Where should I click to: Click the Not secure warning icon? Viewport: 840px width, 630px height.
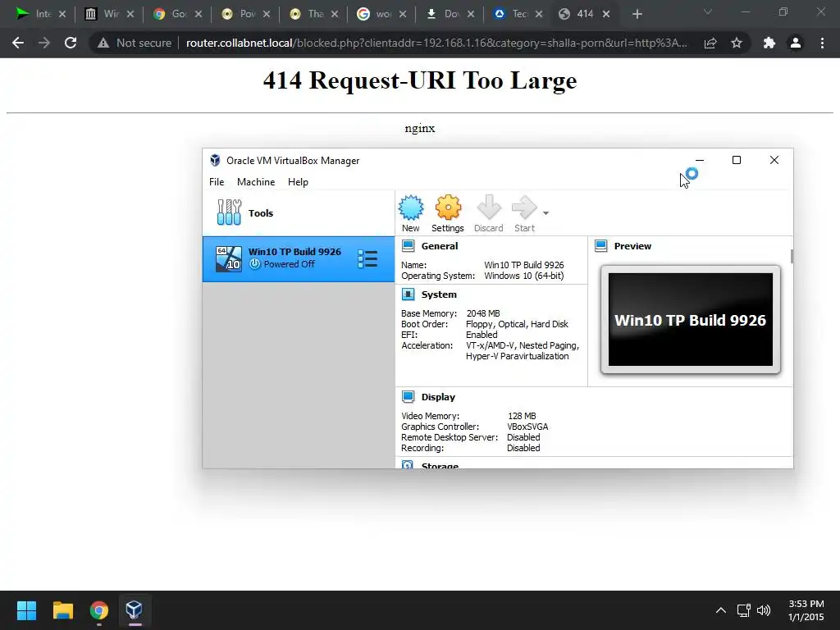pos(103,43)
